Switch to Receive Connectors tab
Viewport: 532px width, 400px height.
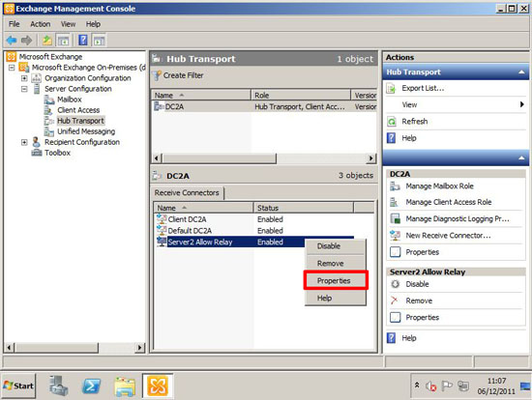187,193
